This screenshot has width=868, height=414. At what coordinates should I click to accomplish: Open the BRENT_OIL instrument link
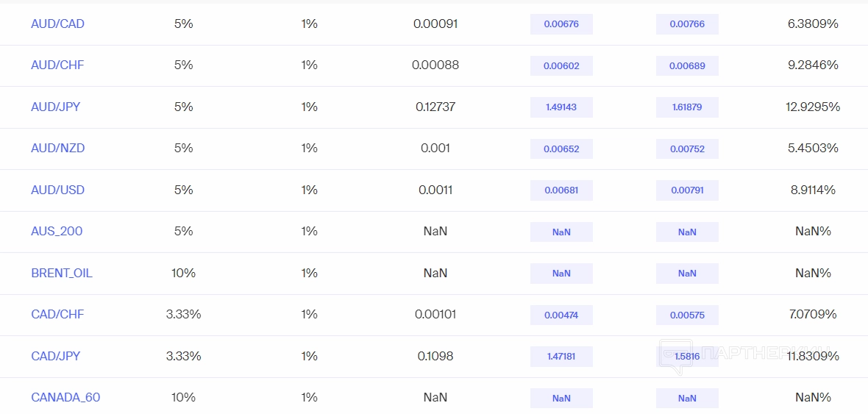[x=61, y=273]
